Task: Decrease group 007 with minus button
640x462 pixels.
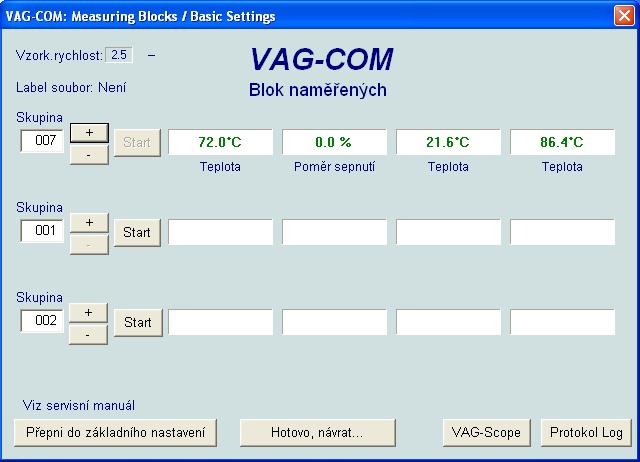Action: [89, 155]
